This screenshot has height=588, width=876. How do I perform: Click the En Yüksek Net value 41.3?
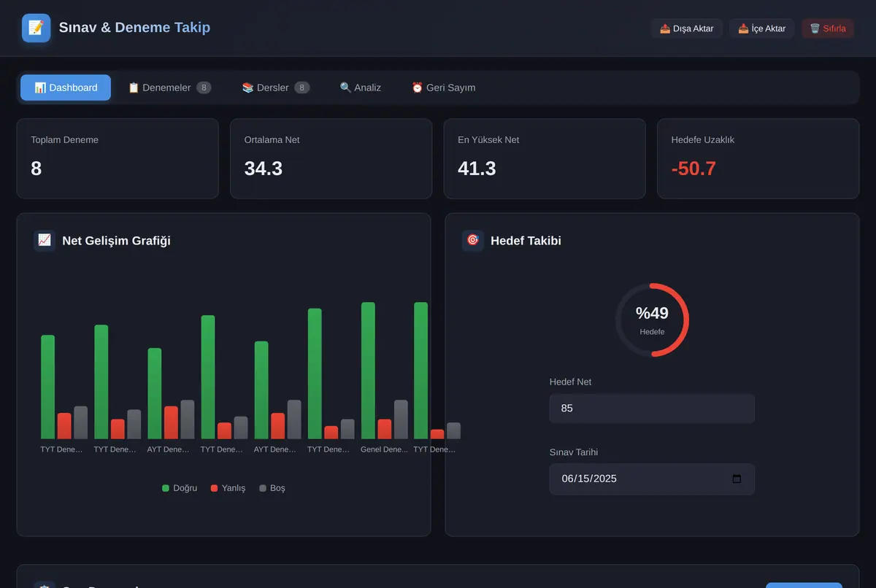tap(477, 169)
